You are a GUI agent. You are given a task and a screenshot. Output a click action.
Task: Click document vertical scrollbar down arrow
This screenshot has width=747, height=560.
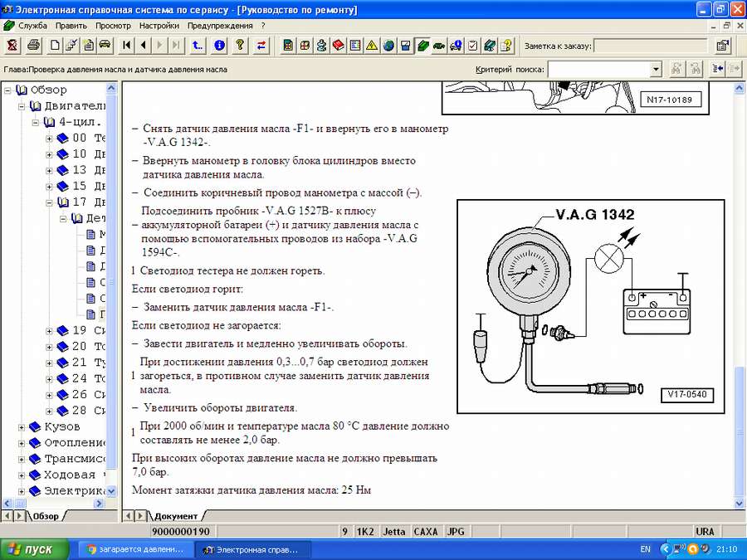coord(739,503)
